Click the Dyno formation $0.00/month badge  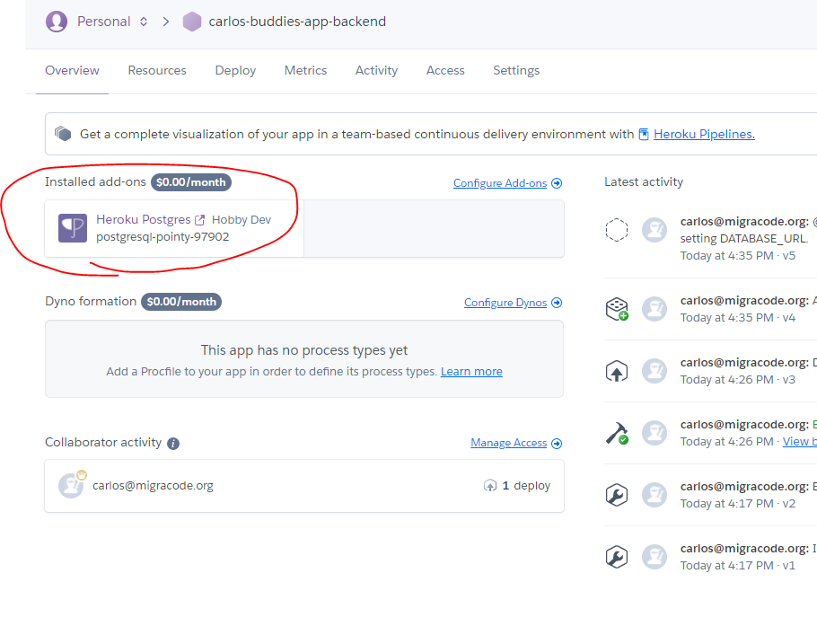point(181,302)
